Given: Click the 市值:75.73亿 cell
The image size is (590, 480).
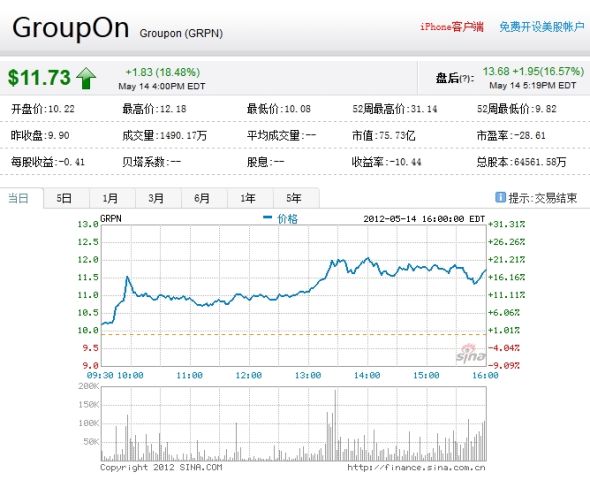Looking at the screenshot, I should (x=384, y=135).
